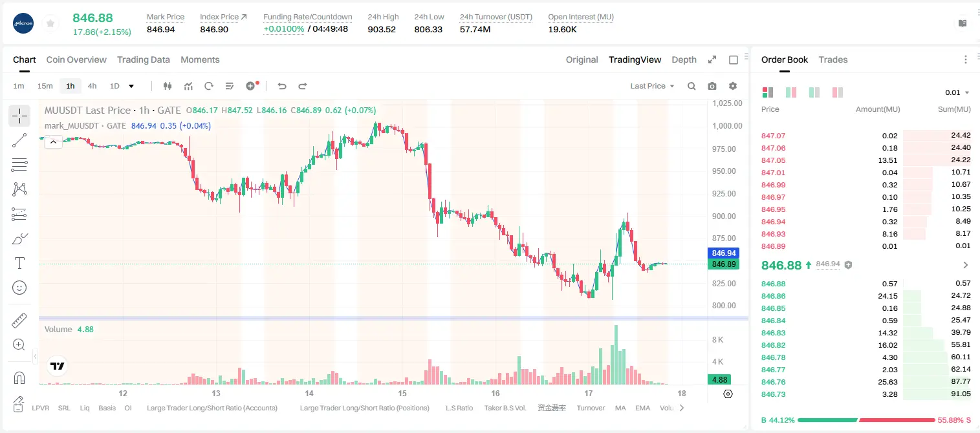
Task: Select the 4h timeframe
Action: pyautogui.click(x=92, y=86)
